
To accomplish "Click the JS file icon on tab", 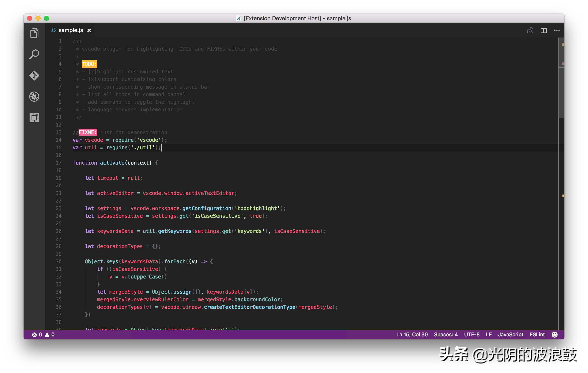I will (53, 30).
